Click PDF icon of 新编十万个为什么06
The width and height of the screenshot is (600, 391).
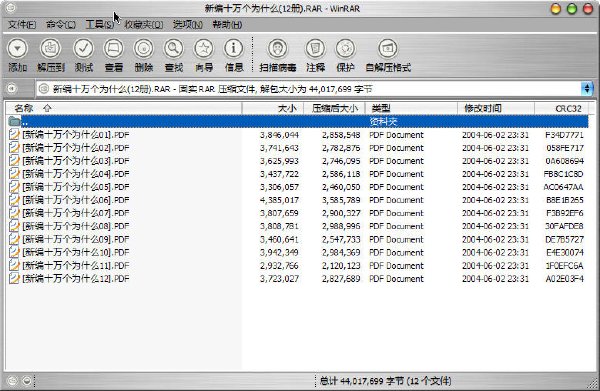[x=14, y=200]
